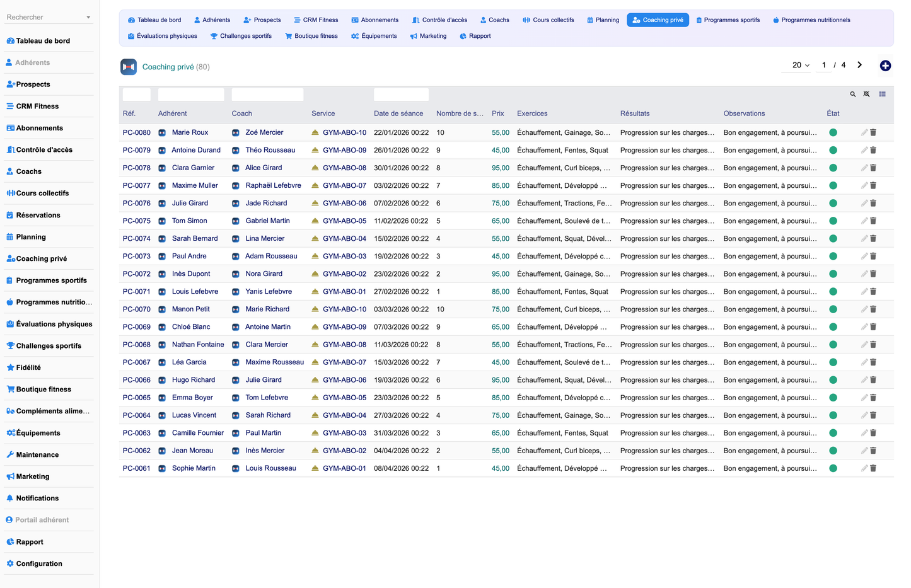Click member icon next to Marie Roux

tap(162, 132)
